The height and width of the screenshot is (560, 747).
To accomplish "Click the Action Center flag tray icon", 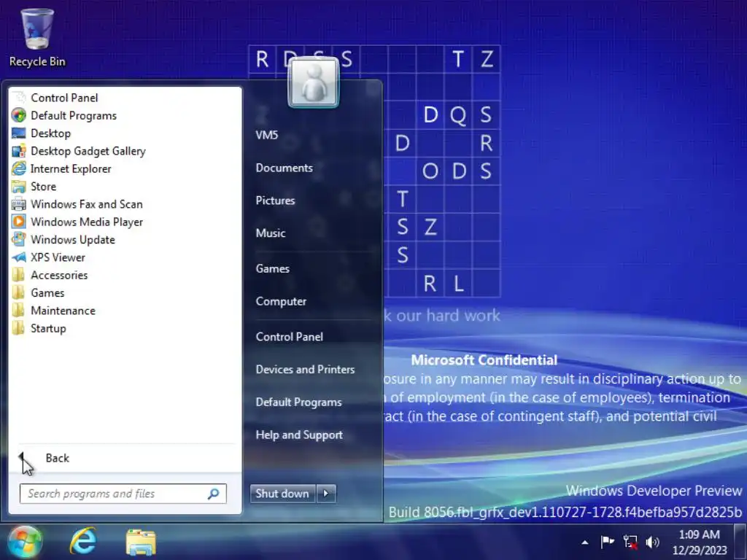I will [x=607, y=542].
